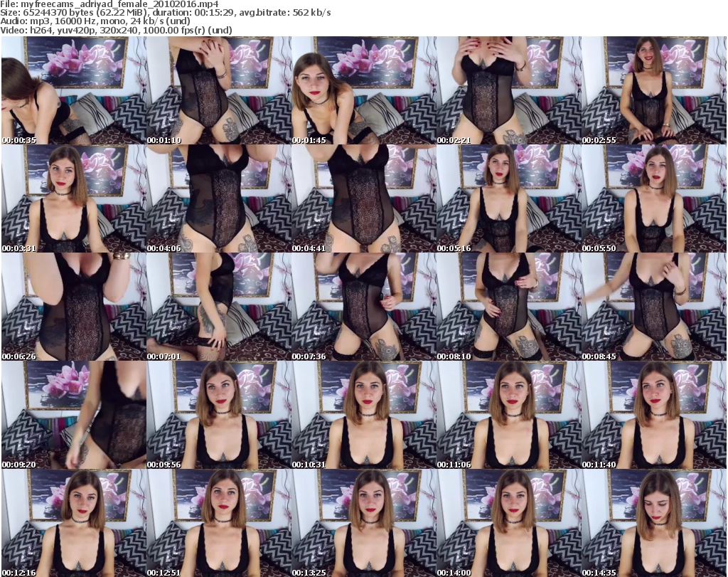Select the thumbnail at 00:02:21
728x577 pixels.
point(508,90)
